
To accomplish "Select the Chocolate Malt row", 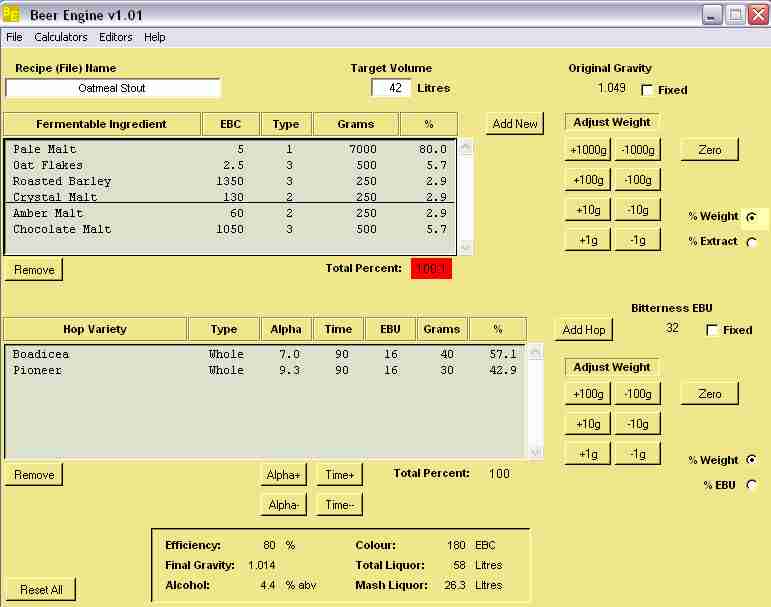I will (x=230, y=229).
